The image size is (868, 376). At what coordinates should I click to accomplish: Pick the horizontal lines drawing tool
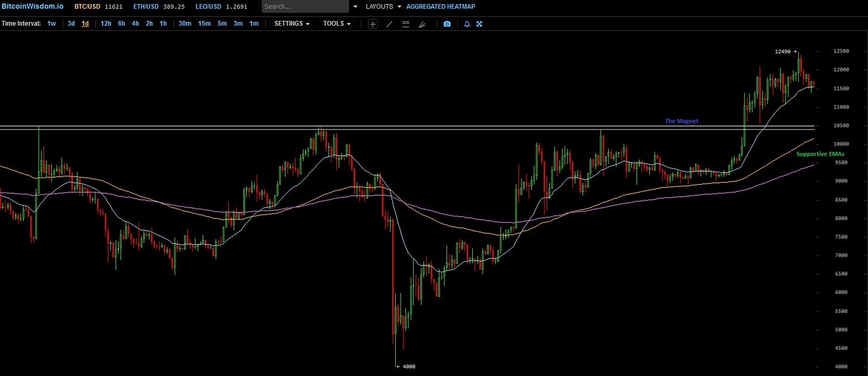tap(405, 24)
